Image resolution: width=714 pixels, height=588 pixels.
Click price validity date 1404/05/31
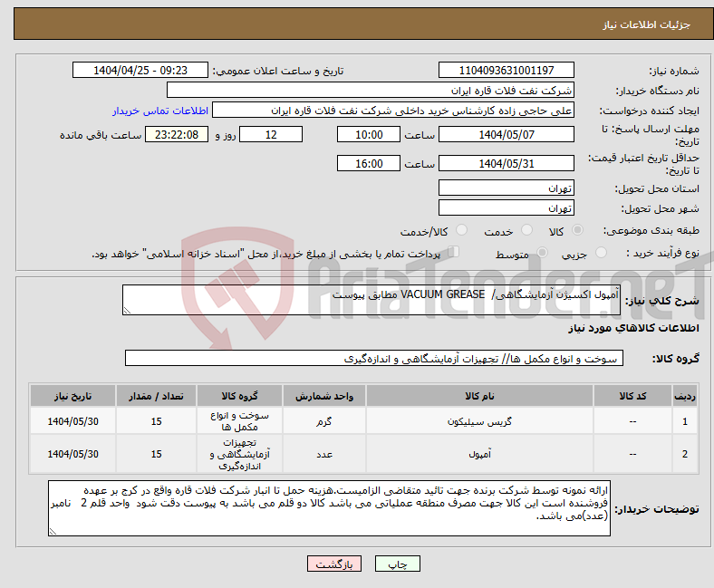pyautogui.click(x=507, y=163)
